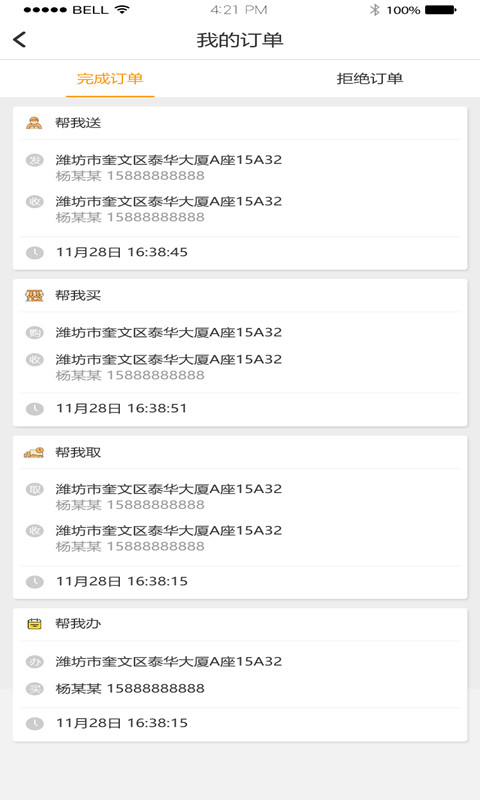Viewport: 480px width, 800px height.
Task: Click the 我的订单 page title
Action: click(x=240, y=40)
